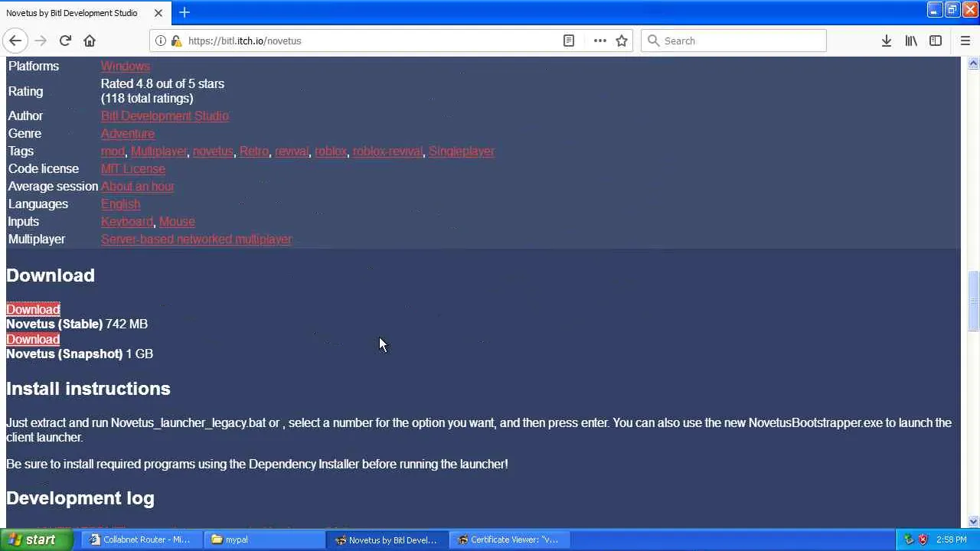The image size is (980, 551).
Task: Click the red shield tray icon
Action: tap(923, 540)
